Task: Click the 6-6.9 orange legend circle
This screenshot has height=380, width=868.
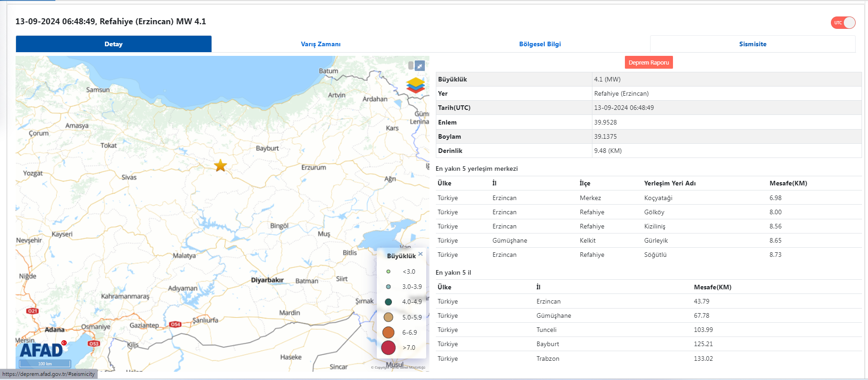Action: click(388, 332)
